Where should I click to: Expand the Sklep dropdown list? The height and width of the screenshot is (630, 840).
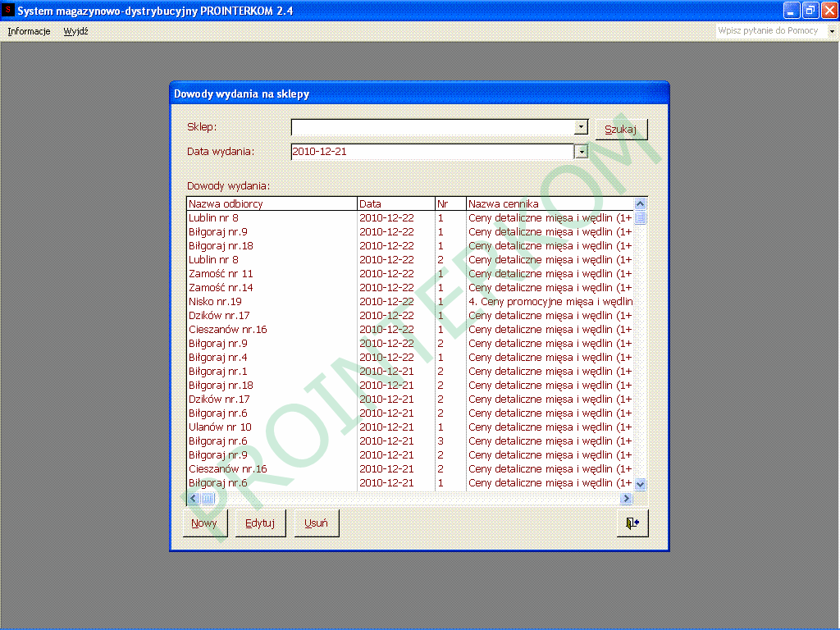[x=581, y=127]
